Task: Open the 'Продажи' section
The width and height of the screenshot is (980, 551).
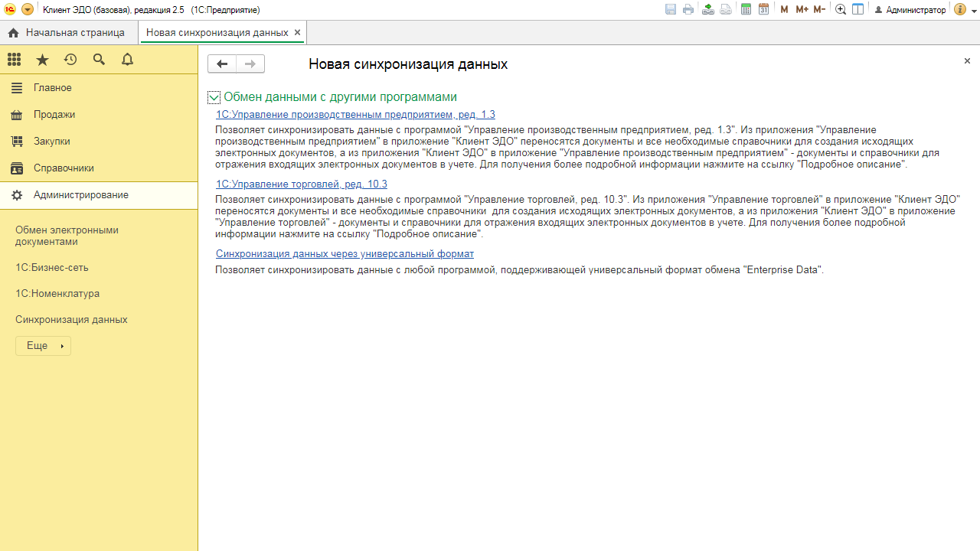Action: pyautogui.click(x=54, y=115)
